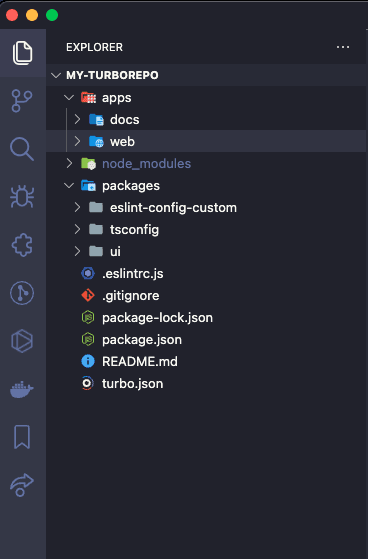Open the package-lock.json file
368x559 pixels.
coord(157,318)
